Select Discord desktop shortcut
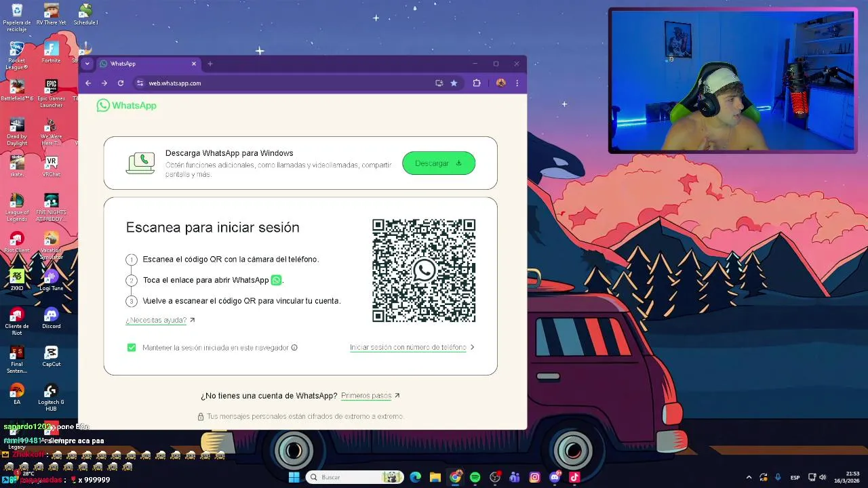The height and width of the screenshot is (488, 868). (x=51, y=319)
